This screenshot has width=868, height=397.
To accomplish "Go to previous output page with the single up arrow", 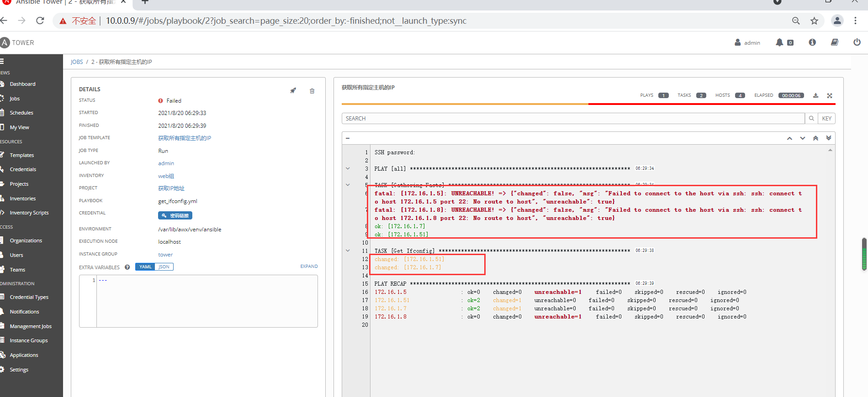I will point(789,138).
